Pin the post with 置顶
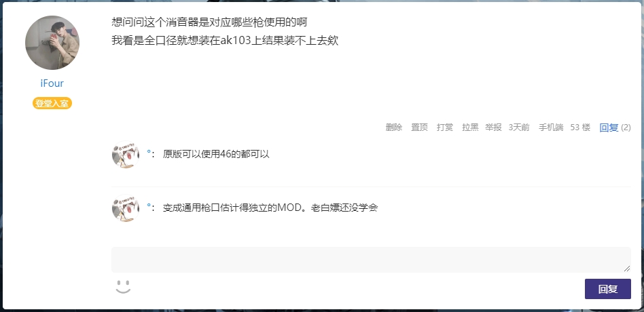The image size is (644, 312). pos(419,128)
